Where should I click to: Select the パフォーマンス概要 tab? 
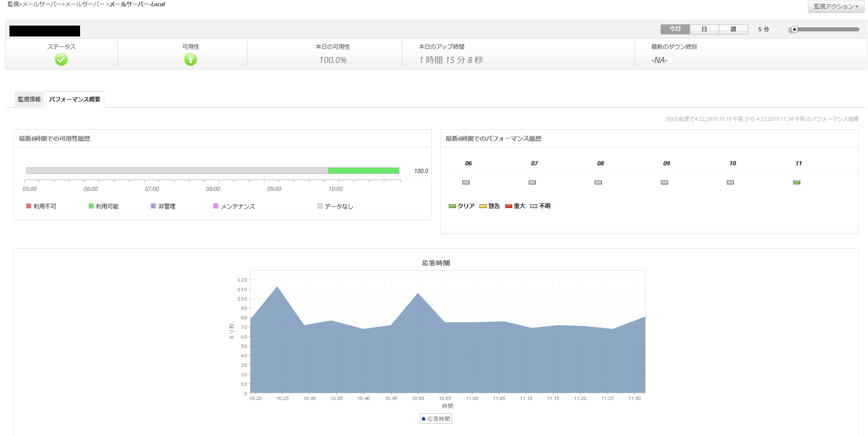75,100
